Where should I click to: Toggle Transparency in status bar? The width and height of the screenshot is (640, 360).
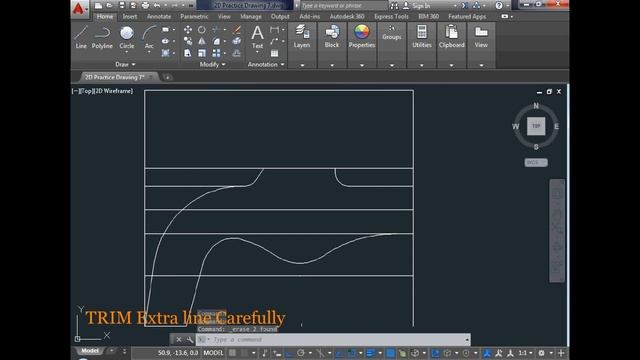tap(391, 353)
